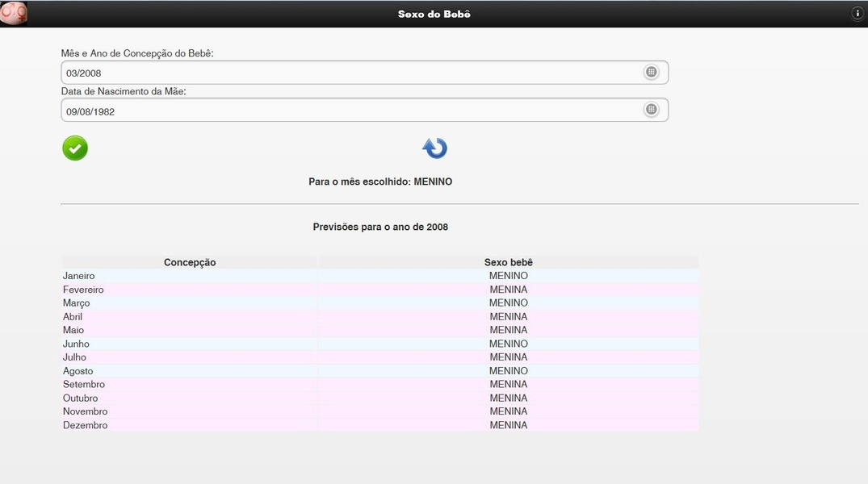Click MENINO result for Março
Image resolution: width=868 pixels, height=484 pixels.
click(508, 302)
